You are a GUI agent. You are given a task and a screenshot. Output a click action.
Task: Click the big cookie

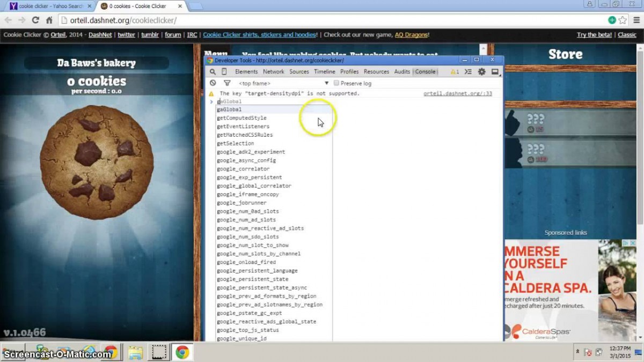[97, 162]
